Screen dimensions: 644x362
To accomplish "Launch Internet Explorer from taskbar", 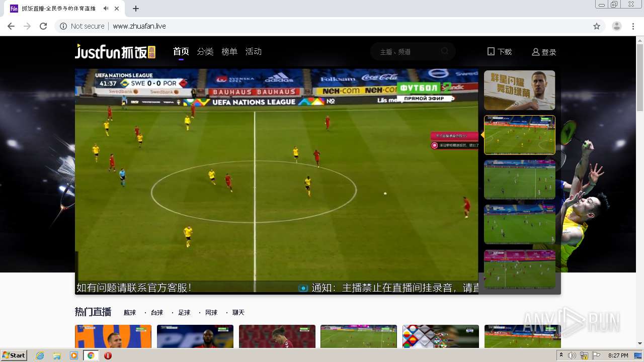I will pos(40,355).
